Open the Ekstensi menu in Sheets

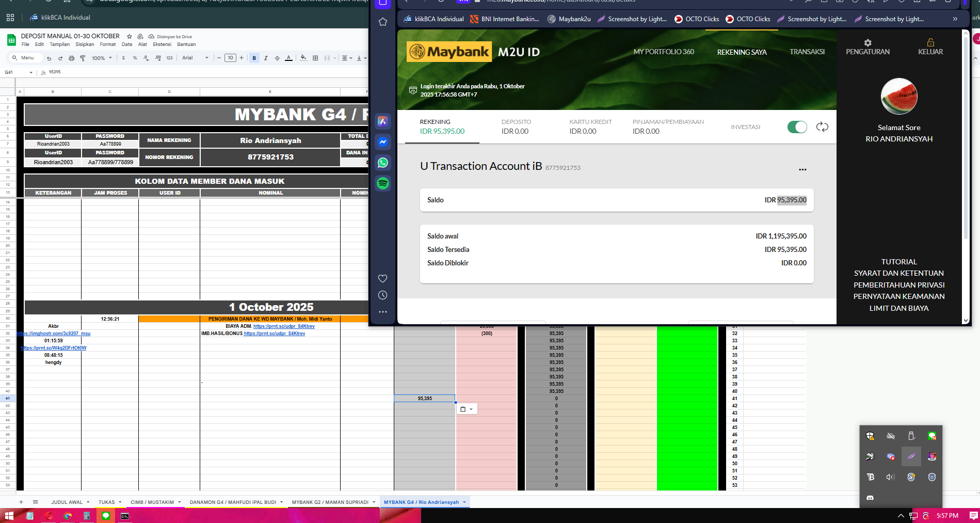click(162, 44)
